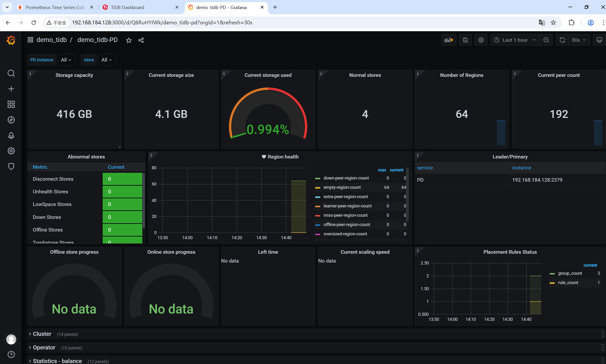Click the demo_tidb folder breadcrumb link
The width and height of the screenshot is (606, 364).
(x=52, y=40)
